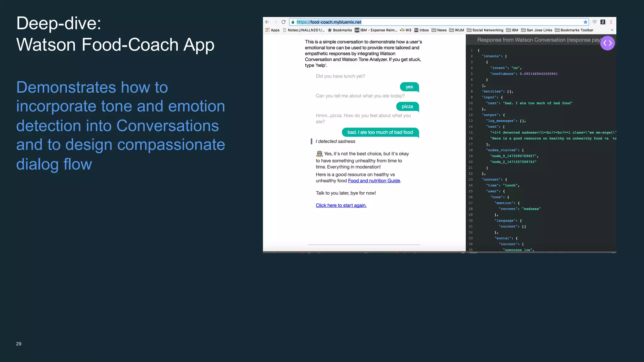Bookmark this page with the star icon
644x362 pixels.
[x=585, y=22]
